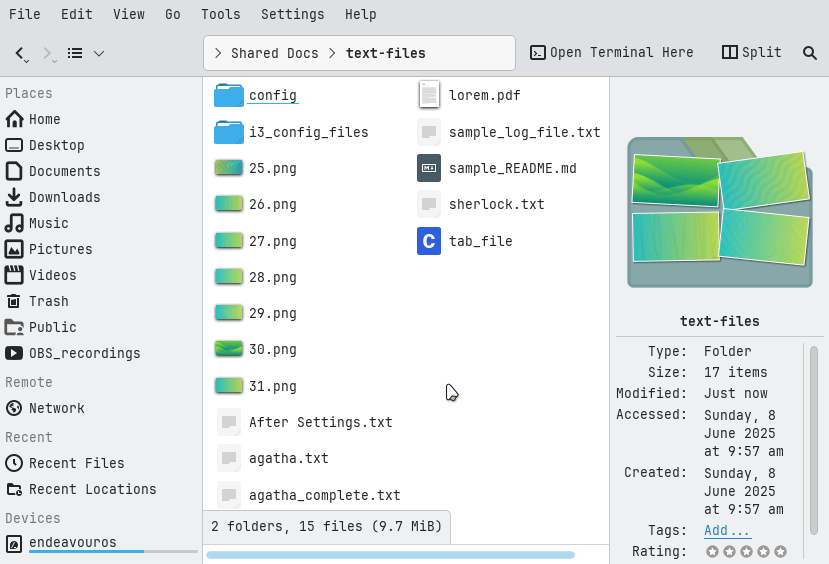Set rating to fifth star
The image size is (829, 564).
780,552
